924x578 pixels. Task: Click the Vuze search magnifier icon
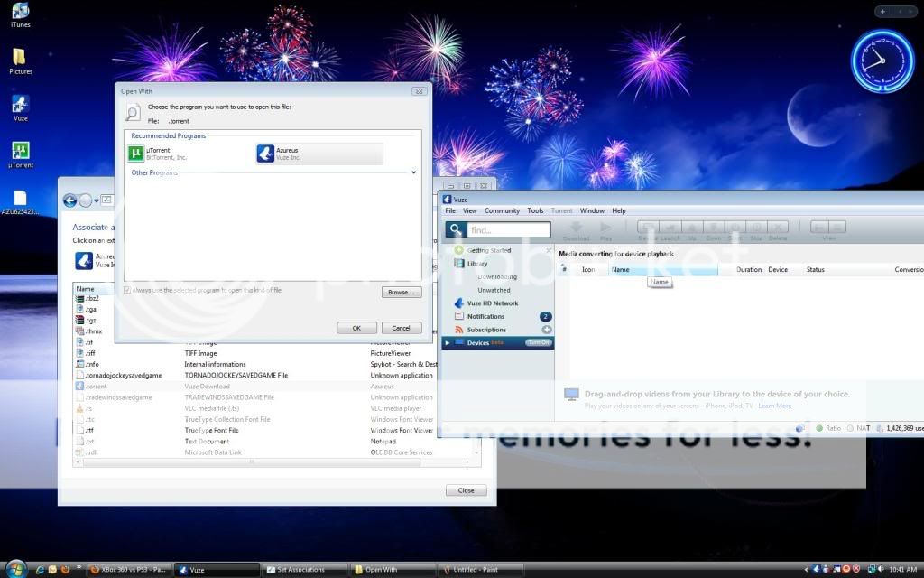click(x=456, y=230)
